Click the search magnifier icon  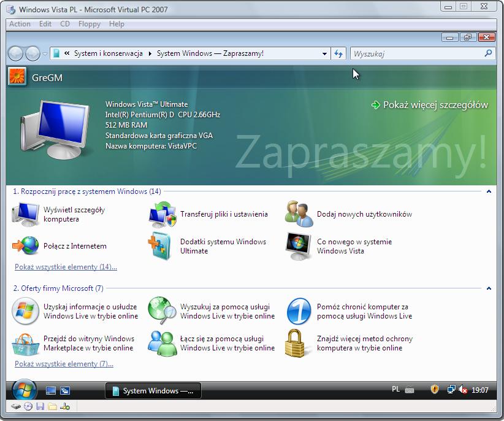click(x=488, y=53)
